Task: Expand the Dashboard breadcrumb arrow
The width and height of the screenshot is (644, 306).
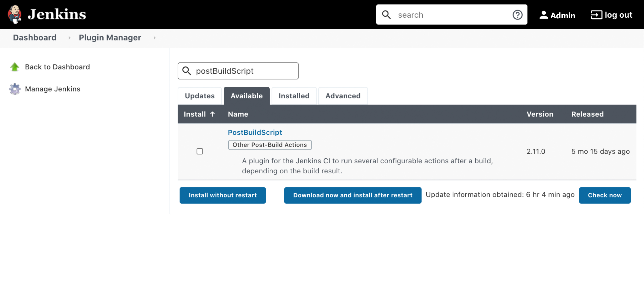Action: (x=69, y=38)
